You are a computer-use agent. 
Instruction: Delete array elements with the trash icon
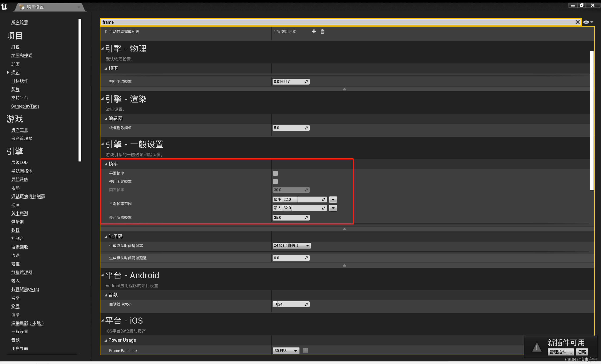tap(322, 31)
